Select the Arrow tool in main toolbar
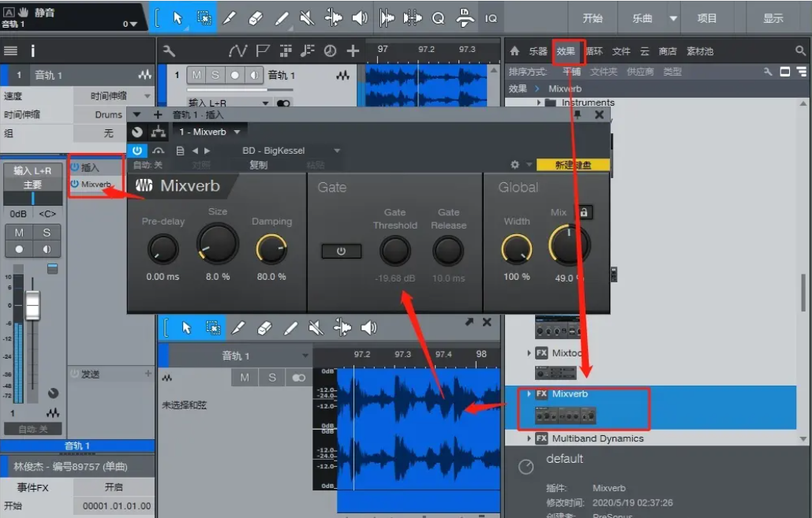The height and width of the screenshot is (518, 812). coord(178,18)
